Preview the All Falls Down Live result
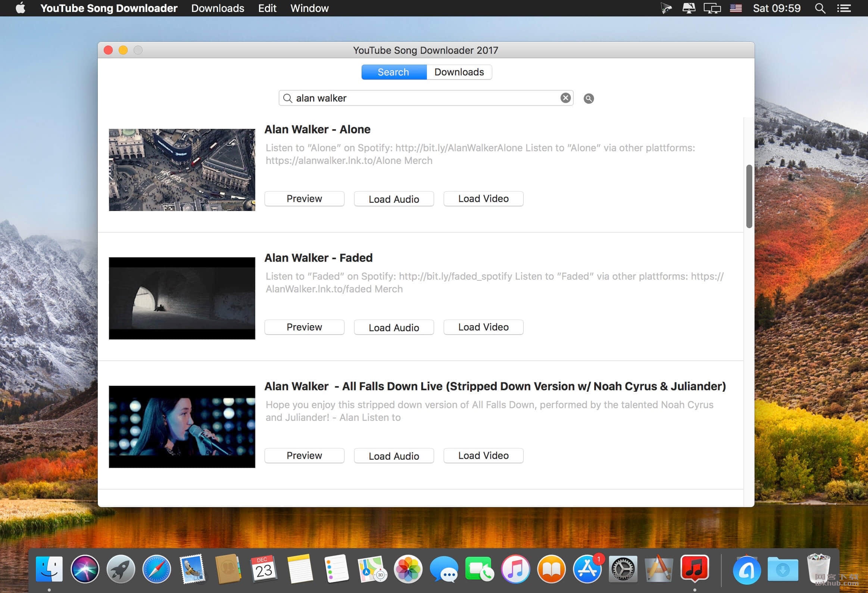Screen dimensions: 868x593 point(305,456)
